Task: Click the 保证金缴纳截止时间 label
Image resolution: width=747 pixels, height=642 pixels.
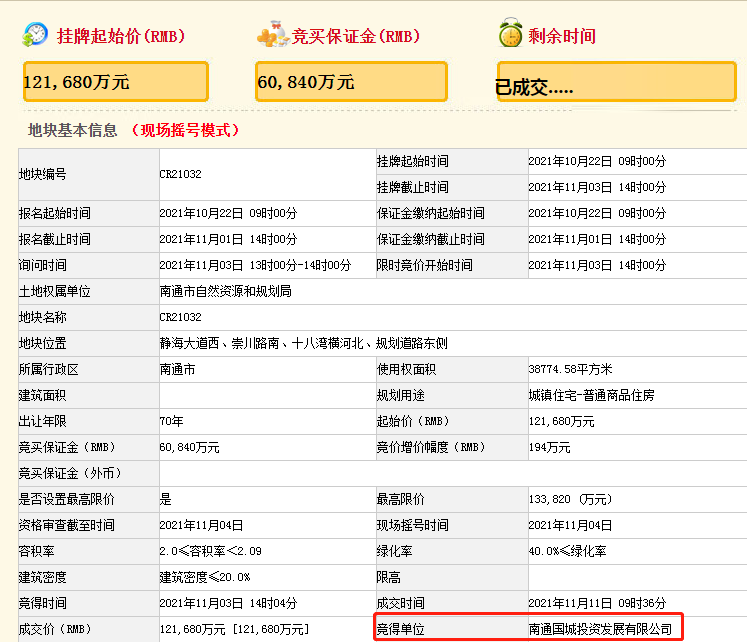Action: [x=431, y=239]
